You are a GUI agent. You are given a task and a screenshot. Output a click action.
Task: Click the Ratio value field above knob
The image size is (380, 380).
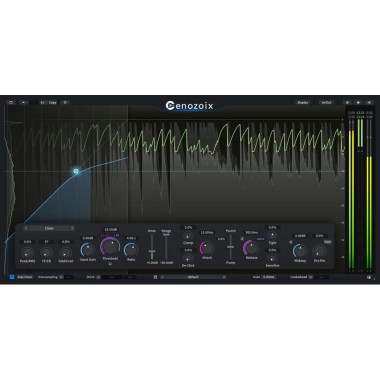(x=131, y=238)
